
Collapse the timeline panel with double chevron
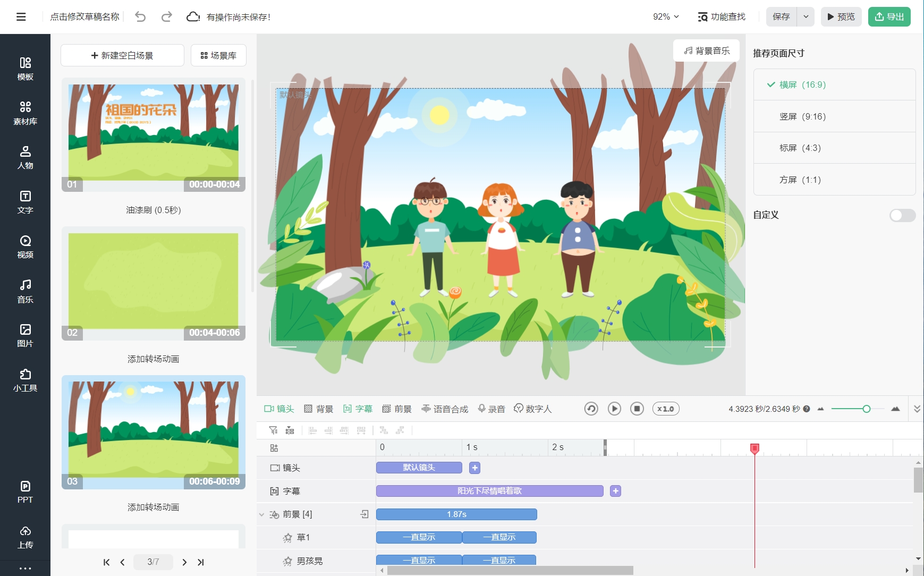[917, 409]
